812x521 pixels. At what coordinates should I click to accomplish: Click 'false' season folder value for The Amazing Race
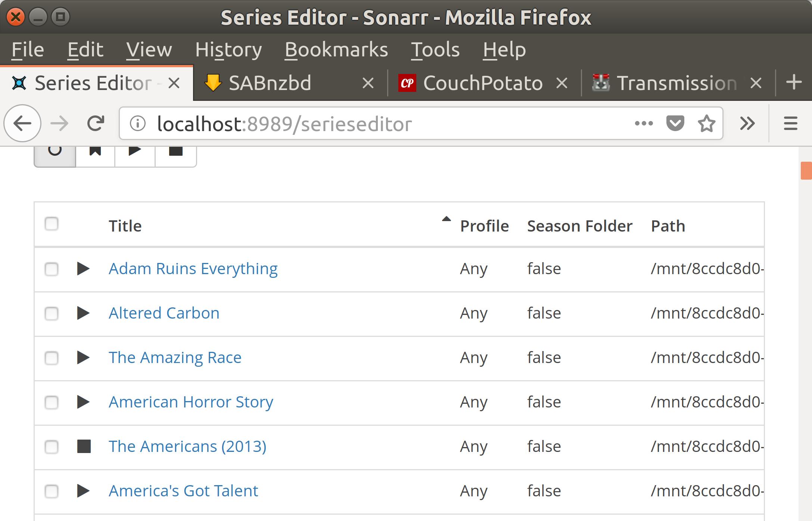pos(544,357)
